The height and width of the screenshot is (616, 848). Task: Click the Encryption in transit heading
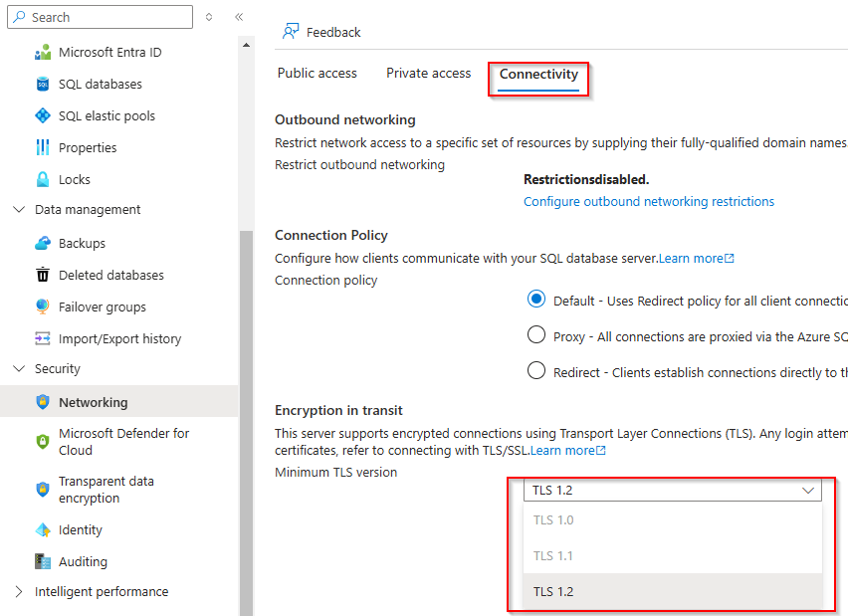(338, 410)
